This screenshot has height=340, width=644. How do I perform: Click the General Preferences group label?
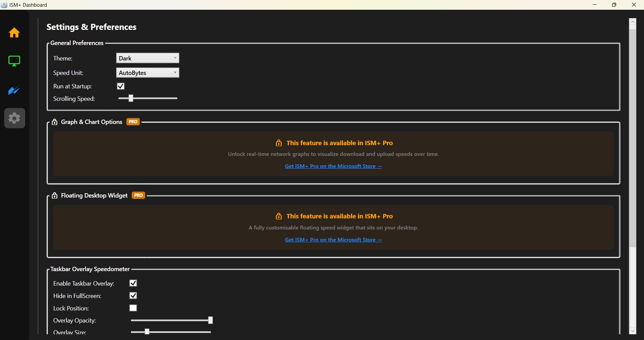pos(77,43)
